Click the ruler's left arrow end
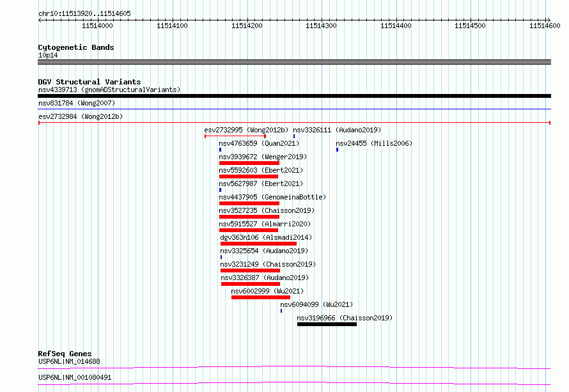Image resolution: width=569 pixels, height=392 pixels. 40,20
